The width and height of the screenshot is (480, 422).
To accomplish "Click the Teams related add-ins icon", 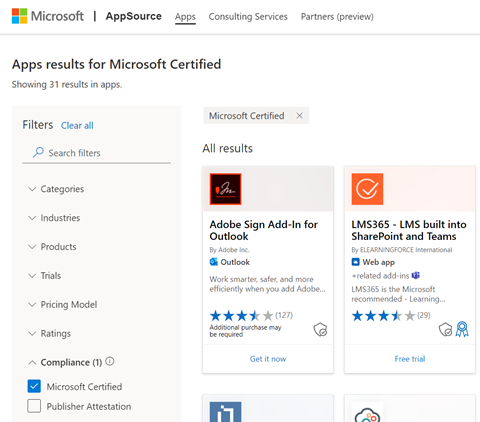I will point(416,275).
